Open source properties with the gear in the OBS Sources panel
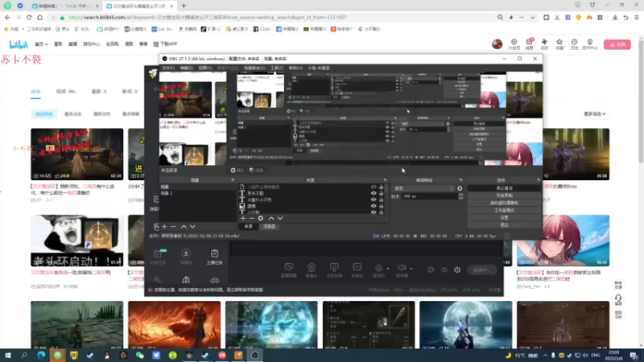Viewport: 644px width, 362px height. [260, 218]
